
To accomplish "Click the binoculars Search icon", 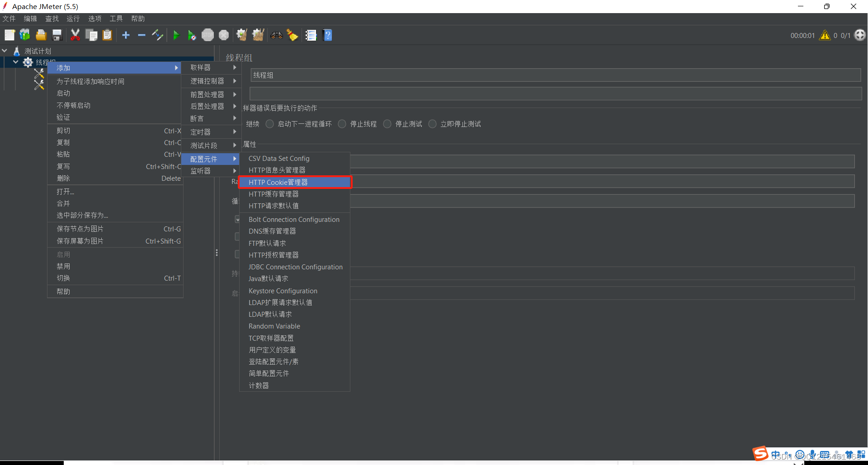I will [x=277, y=35].
